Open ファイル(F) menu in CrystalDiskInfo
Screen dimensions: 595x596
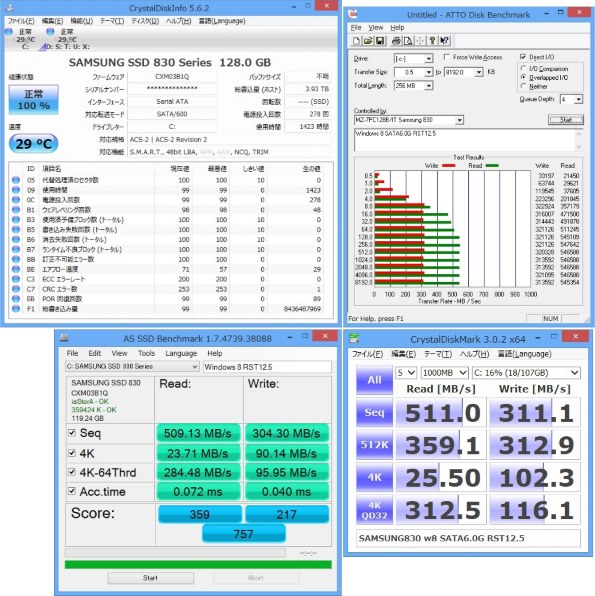pyautogui.click(x=21, y=21)
